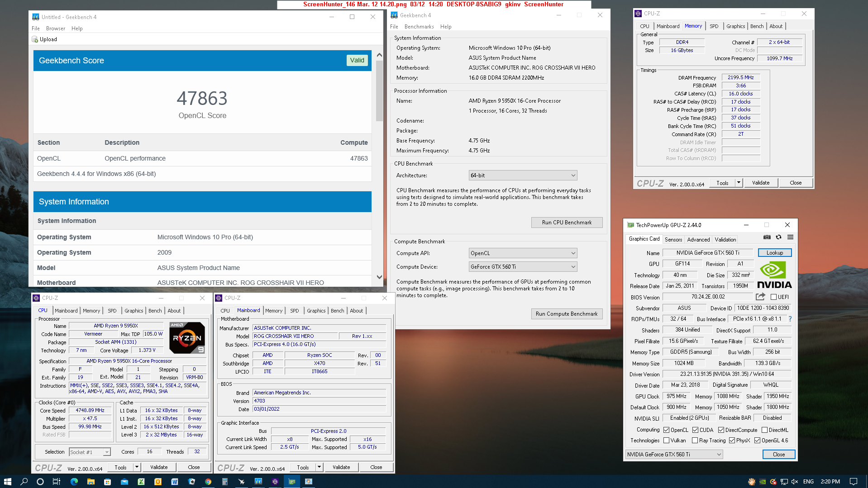
Task: Open Task View from the taskbar
Action: pyautogui.click(x=57, y=482)
